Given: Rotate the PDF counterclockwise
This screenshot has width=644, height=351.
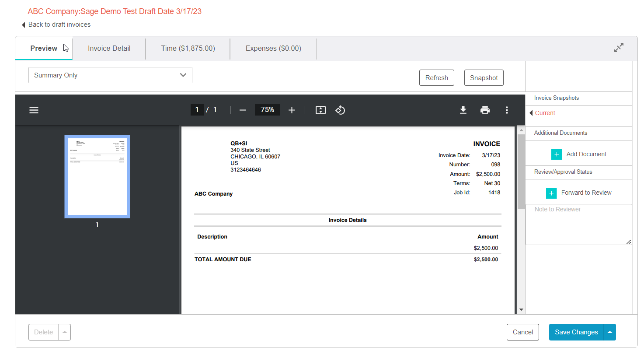Looking at the screenshot, I should tap(341, 110).
